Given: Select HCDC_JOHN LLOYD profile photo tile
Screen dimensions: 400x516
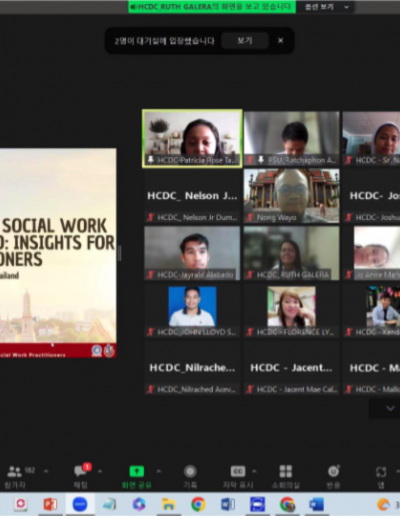Looking at the screenshot, I should click(x=192, y=310).
